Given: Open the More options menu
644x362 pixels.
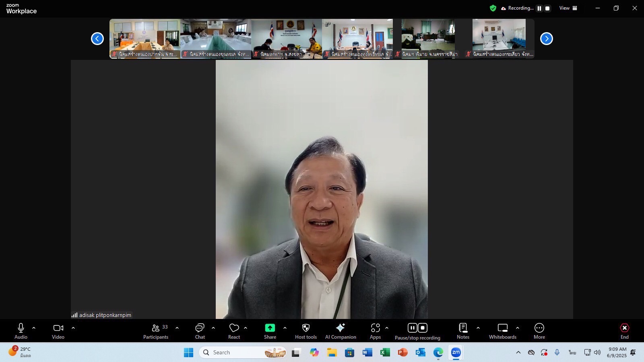Looking at the screenshot, I should 539,331.
